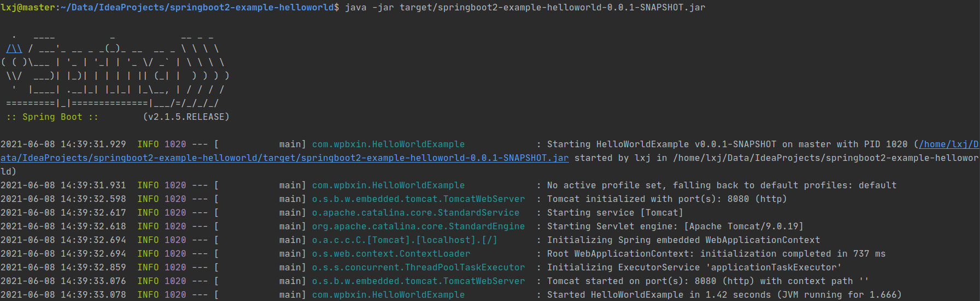Click message 'Initializing Spring embedded WebApplicationContext'

coord(684,240)
